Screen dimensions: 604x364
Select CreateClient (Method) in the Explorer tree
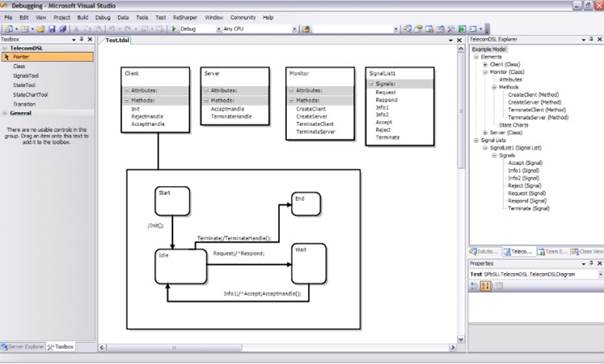click(x=533, y=95)
